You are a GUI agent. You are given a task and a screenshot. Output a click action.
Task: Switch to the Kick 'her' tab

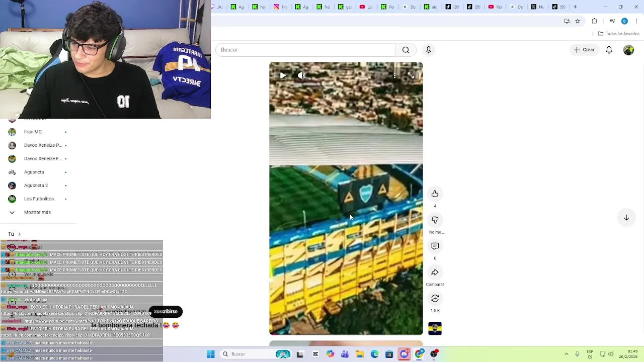click(259, 7)
